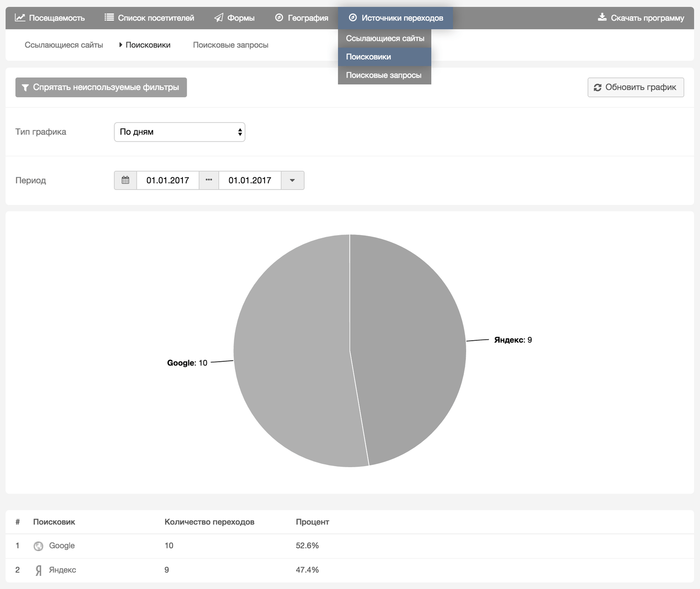Click the download icon beside Скачать программу
Screen dimensions: 700x589
coord(602,17)
